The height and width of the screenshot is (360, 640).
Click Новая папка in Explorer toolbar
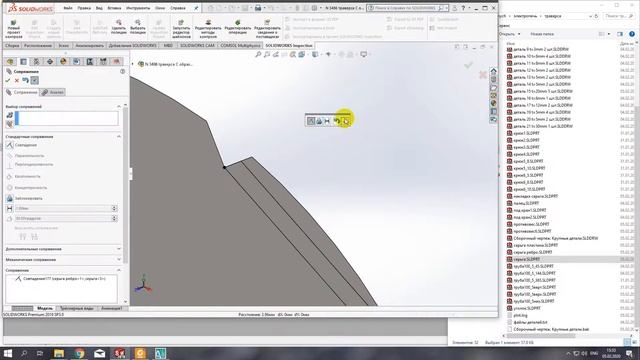(542, 34)
